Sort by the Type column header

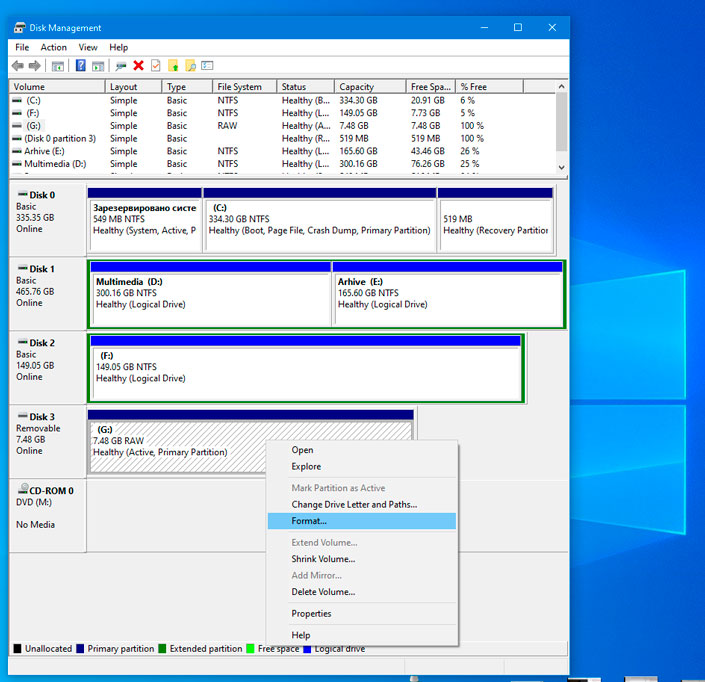coord(187,87)
